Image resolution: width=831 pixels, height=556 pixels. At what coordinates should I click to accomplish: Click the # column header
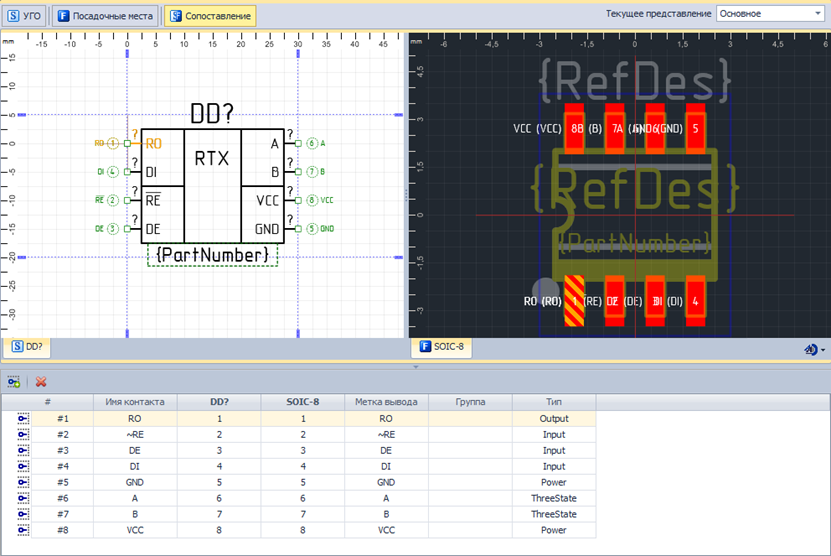coord(48,402)
